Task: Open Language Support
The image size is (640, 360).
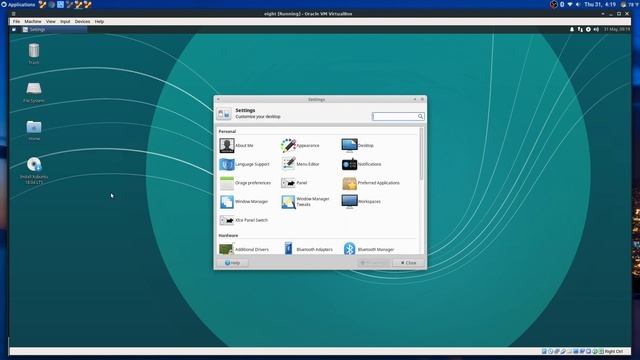Action: [244, 164]
